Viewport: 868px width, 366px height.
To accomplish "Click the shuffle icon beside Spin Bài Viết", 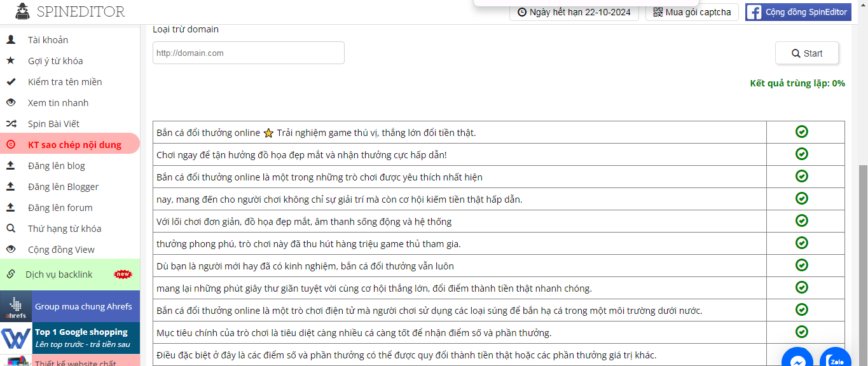I will 11,124.
